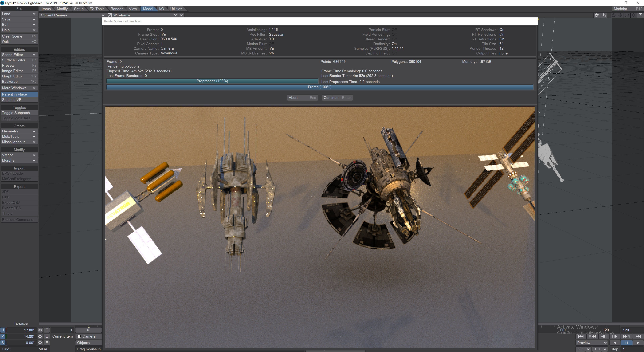Open the FX Tools tab
644x352 pixels.
(97, 9)
